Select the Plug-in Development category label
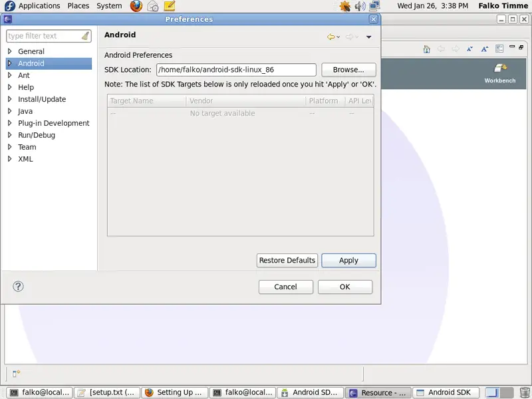 (x=54, y=123)
